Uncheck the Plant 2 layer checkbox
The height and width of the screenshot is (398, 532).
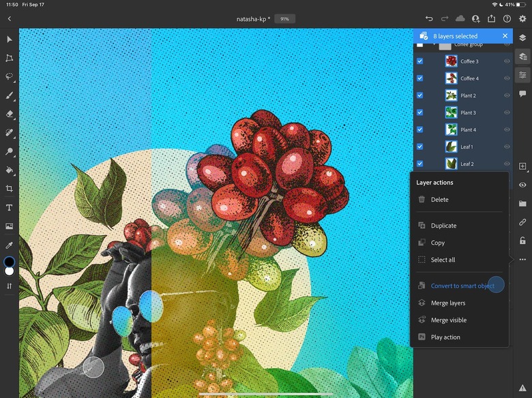[419, 95]
